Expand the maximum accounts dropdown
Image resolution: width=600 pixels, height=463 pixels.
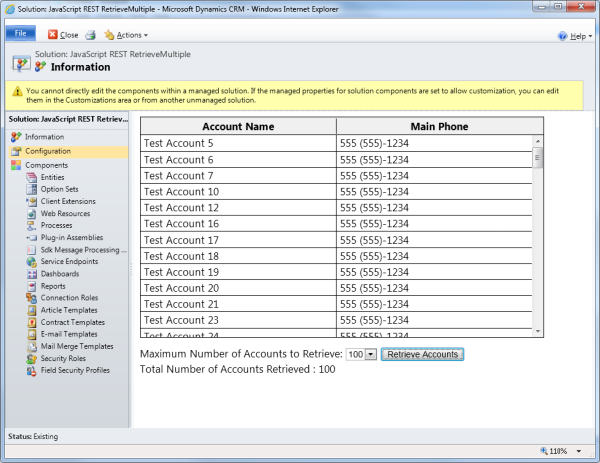371,355
